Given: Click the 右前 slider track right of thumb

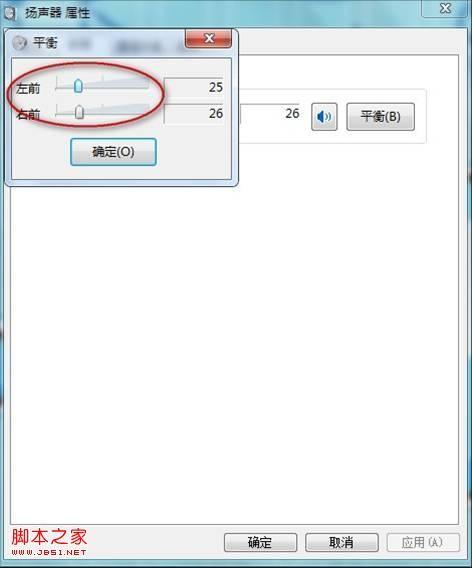Looking at the screenshot, I should point(117,112).
